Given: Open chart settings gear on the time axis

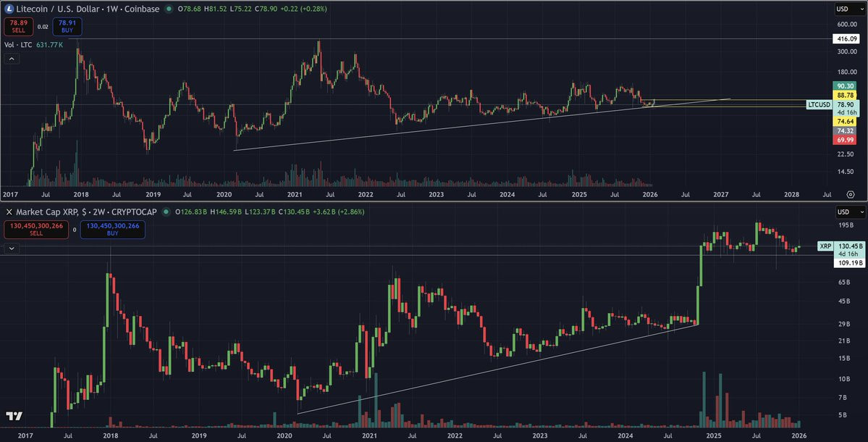Looking at the screenshot, I should (x=851, y=194).
